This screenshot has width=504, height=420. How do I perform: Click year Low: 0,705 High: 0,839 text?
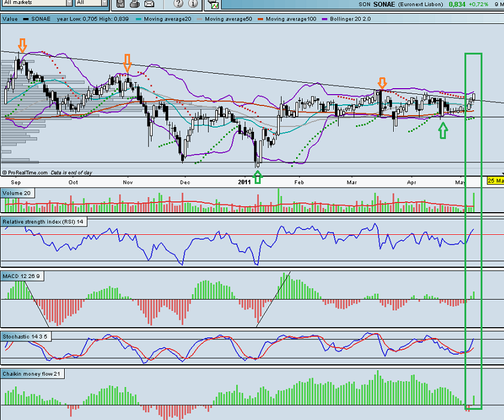(x=92, y=19)
